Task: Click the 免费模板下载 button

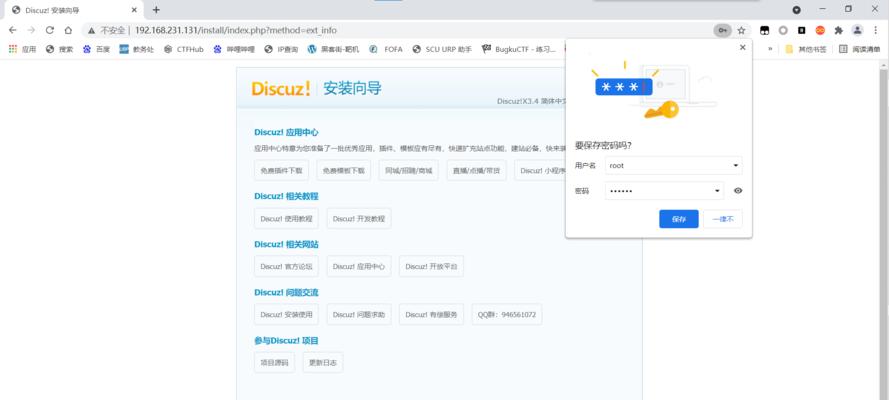Action: click(x=344, y=171)
